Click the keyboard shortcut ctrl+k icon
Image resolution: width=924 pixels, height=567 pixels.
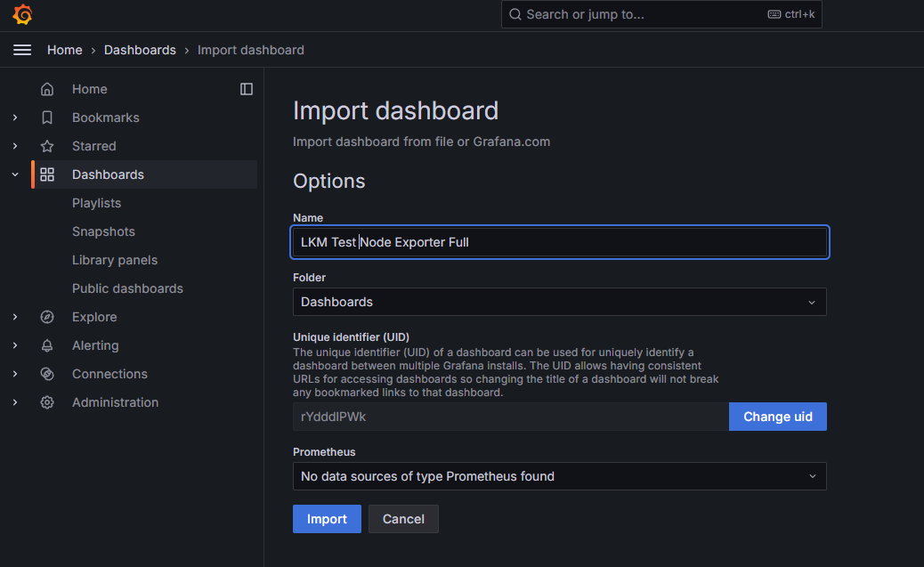coord(774,14)
